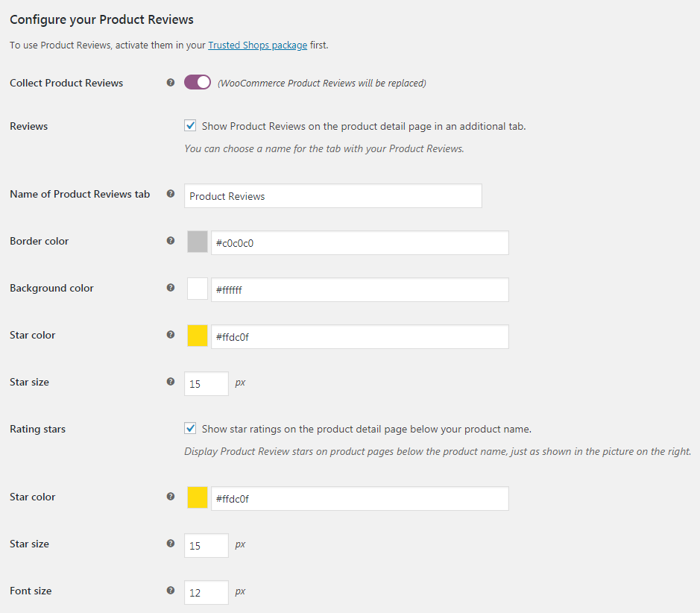Open help tooltip for Border color
Image resolution: width=700 pixels, height=613 pixels.
point(171,241)
